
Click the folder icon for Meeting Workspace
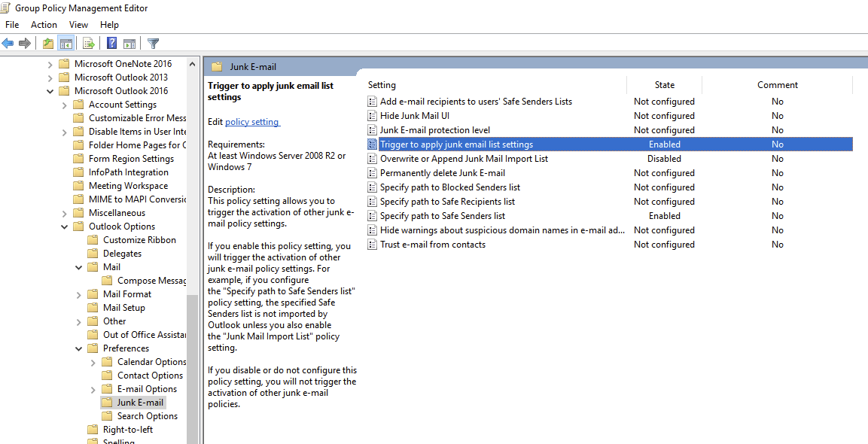click(x=78, y=186)
